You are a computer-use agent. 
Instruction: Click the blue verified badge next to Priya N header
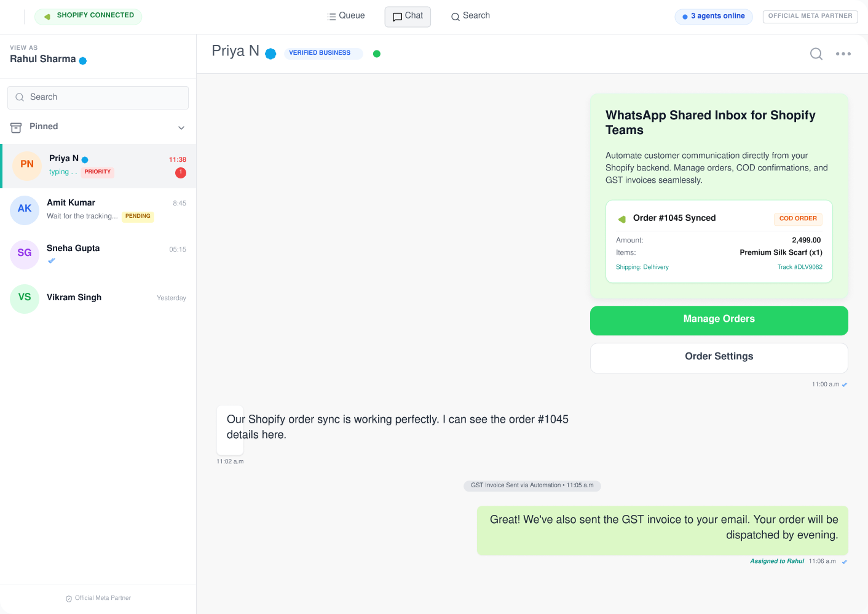270,54
